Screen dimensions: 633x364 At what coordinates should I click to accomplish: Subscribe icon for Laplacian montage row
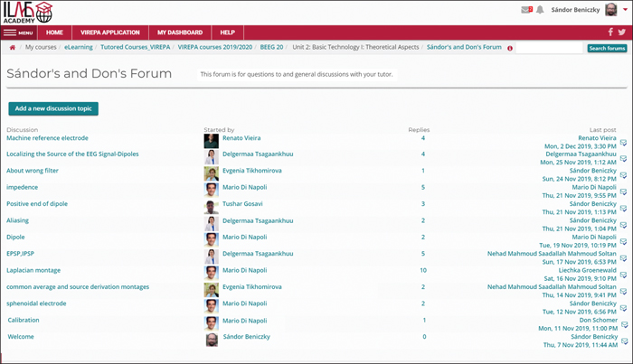tap(623, 275)
